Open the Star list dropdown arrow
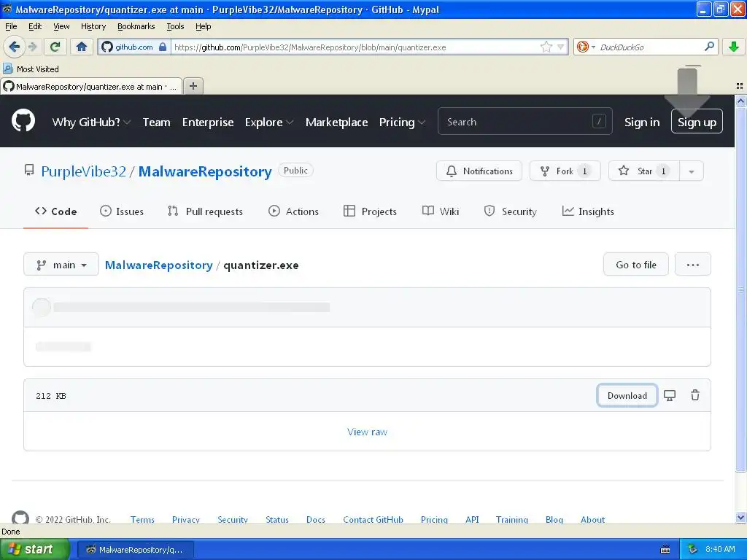Screen dimensions: 747x560 [x=692, y=171]
